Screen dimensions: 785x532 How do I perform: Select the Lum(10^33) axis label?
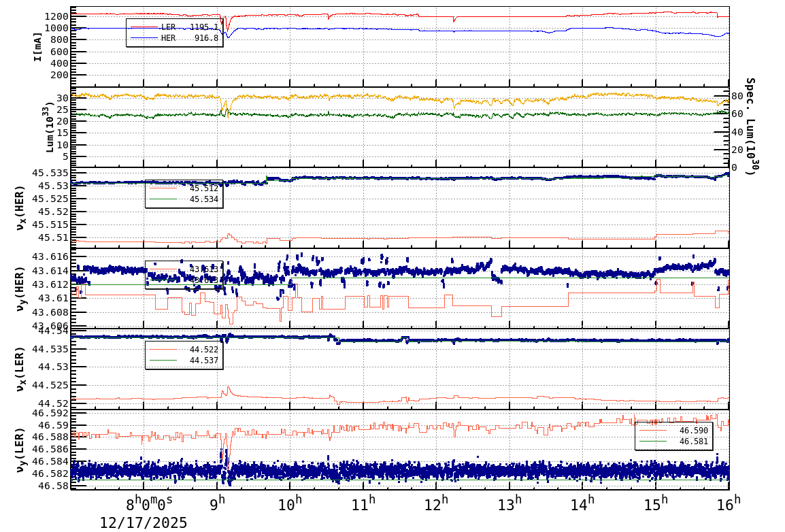coord(50,128)
